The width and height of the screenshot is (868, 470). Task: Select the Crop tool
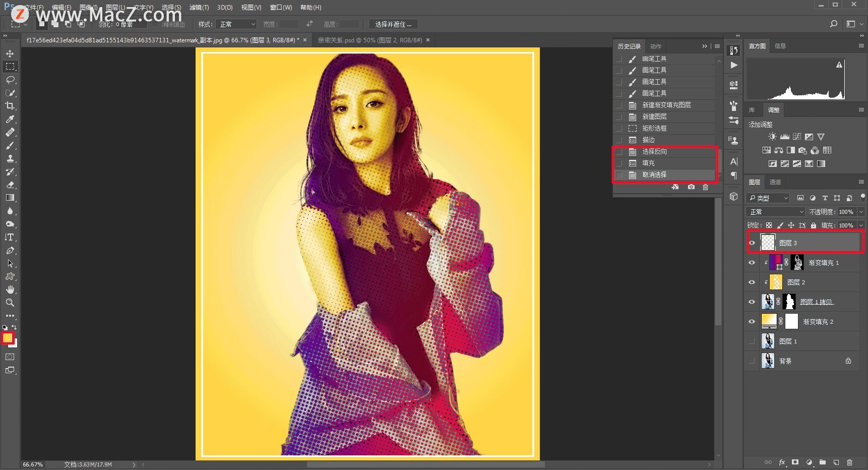click(10, 106)
